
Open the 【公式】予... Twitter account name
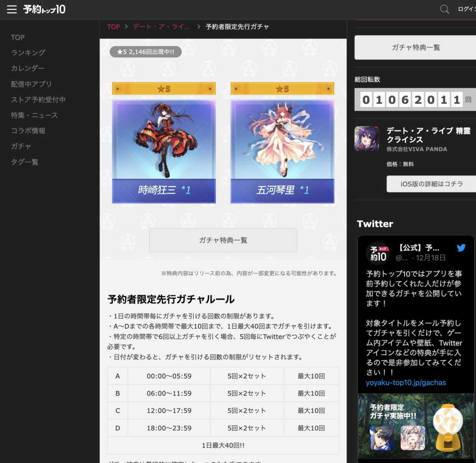(418, 248)
